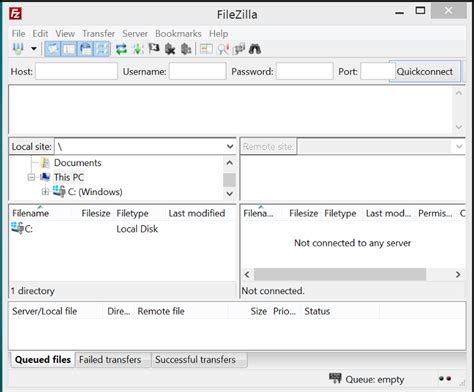Focus the Host input field
The image size is (474, 392).
[76, 71]
